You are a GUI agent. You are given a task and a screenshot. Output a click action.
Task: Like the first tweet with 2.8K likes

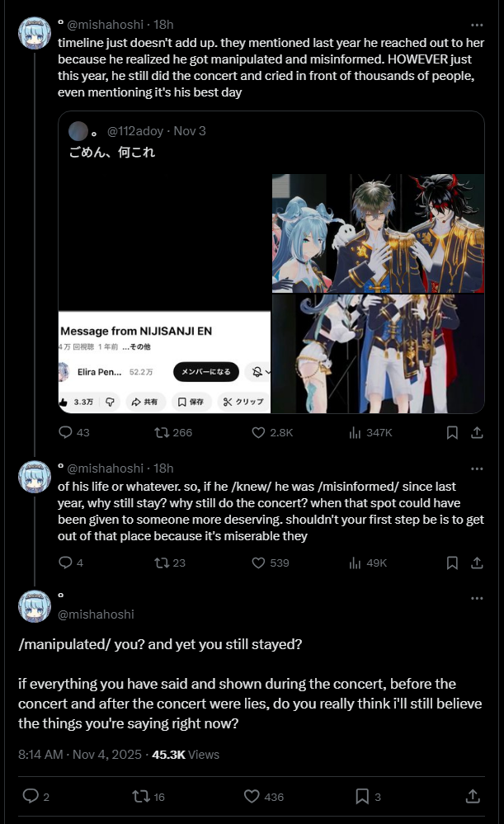pyautogui.click(x=272, y=432)
